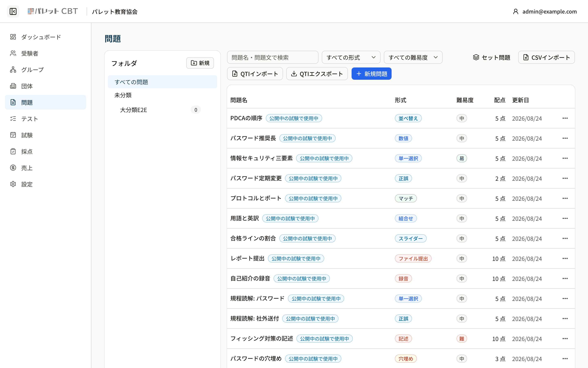Create a 新規問題
Screen dimensions: 588x368
click(371, 74)
